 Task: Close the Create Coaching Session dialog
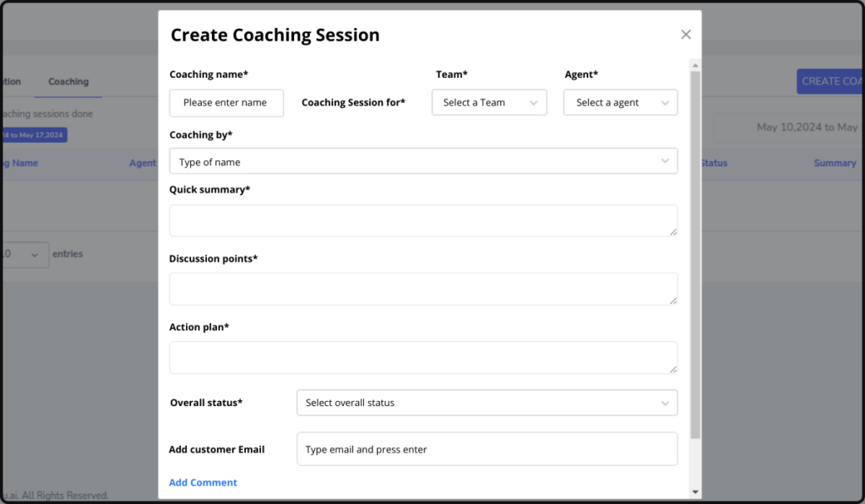tap(686, 35)
